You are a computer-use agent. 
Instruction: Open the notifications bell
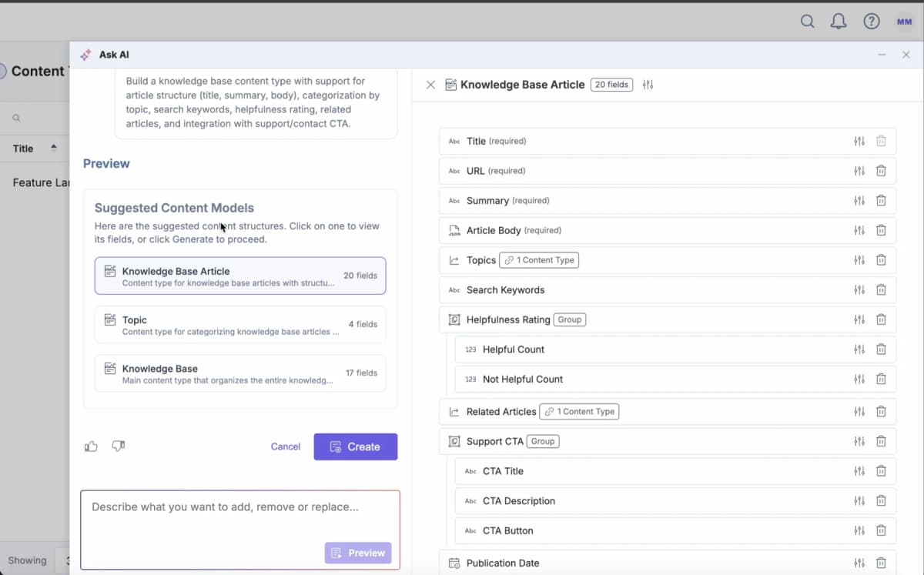[839, 22]
